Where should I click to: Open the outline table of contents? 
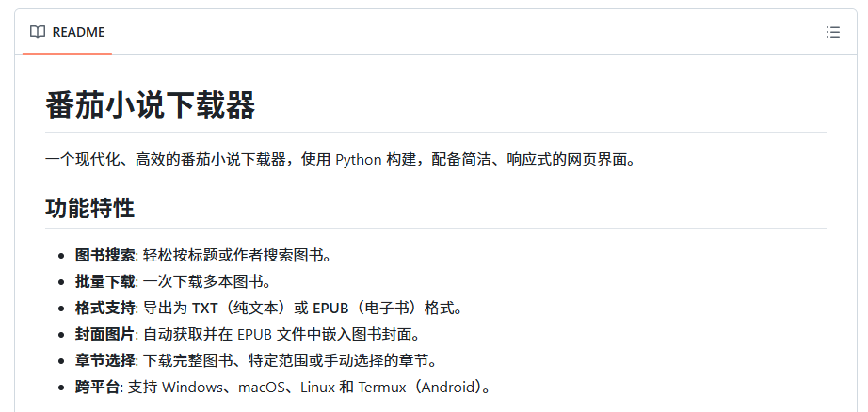832,32
